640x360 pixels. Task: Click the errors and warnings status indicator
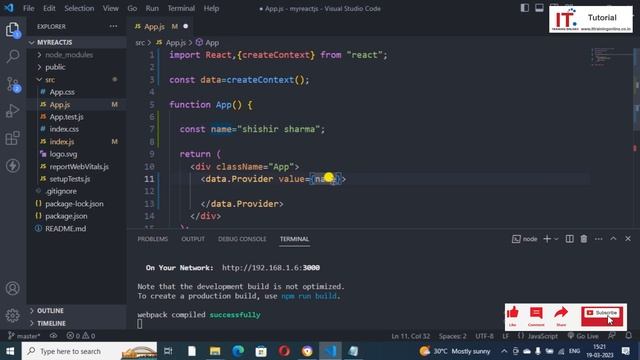[x=81, y=336]
